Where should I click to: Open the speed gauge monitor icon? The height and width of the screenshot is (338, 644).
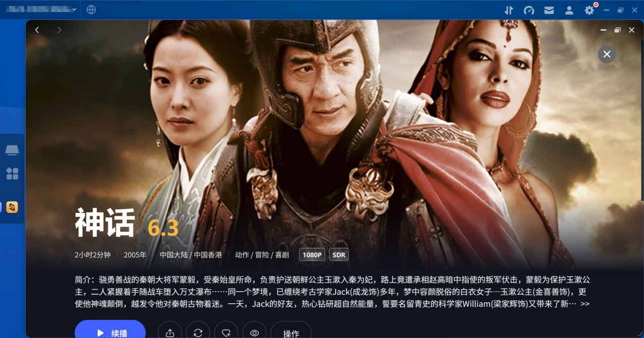click(x=529, y=10)
